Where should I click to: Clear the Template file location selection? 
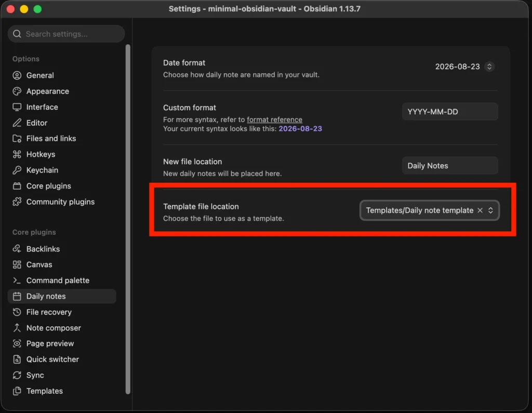480,210
